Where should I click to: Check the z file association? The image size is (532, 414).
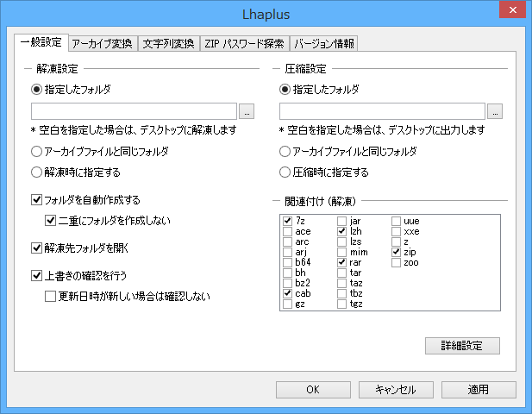coord(396,241)
